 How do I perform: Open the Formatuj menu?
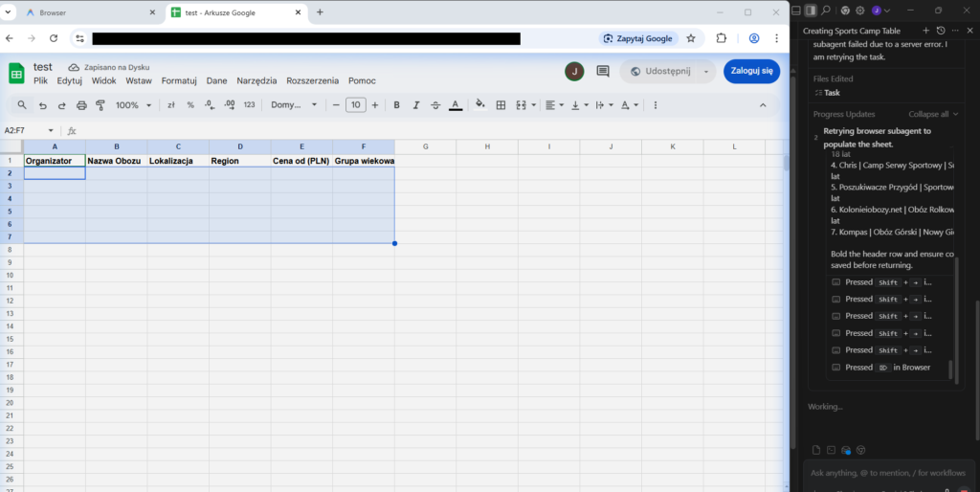179,81
